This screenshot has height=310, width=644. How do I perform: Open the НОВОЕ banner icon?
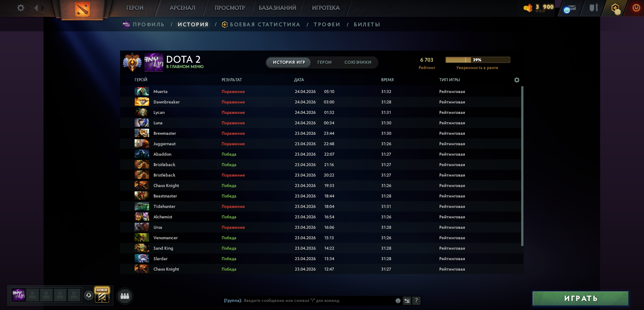(x=102, y=295)
